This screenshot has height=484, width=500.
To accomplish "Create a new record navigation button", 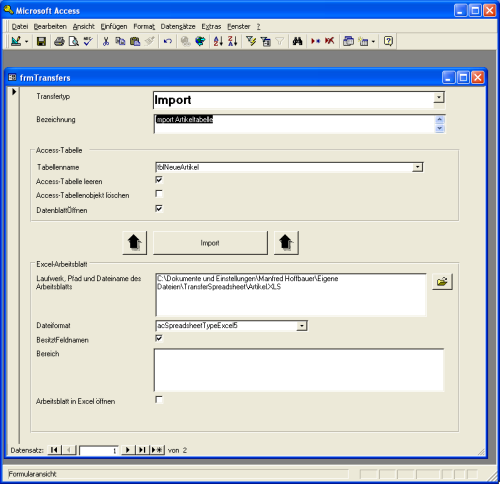I will pos(157,450).
